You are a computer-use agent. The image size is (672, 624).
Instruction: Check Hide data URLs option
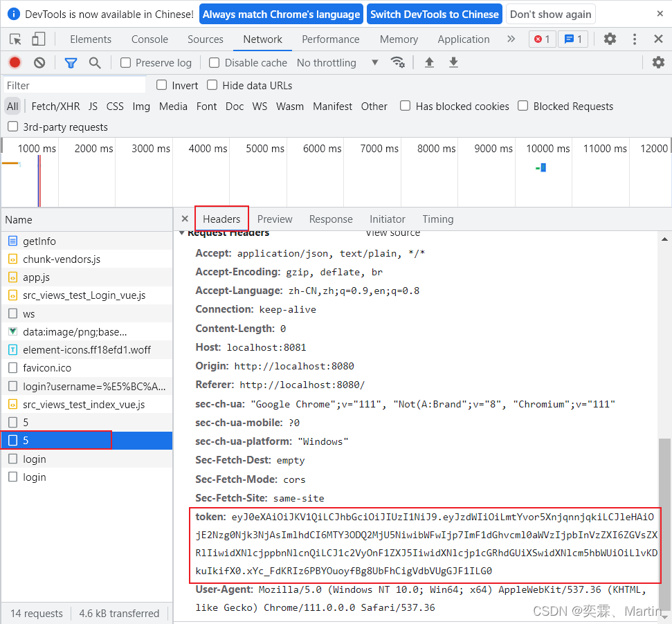(212, 85)
